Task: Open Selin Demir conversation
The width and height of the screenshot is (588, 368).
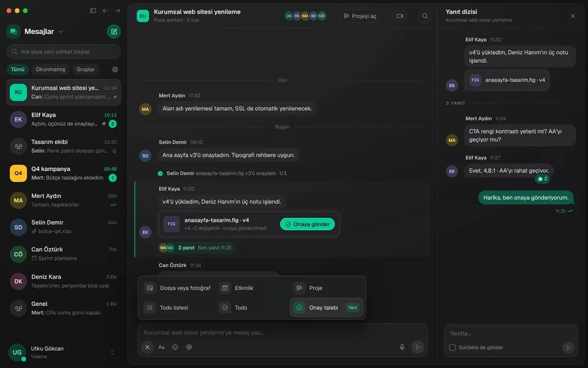Action: pos(64,227)
